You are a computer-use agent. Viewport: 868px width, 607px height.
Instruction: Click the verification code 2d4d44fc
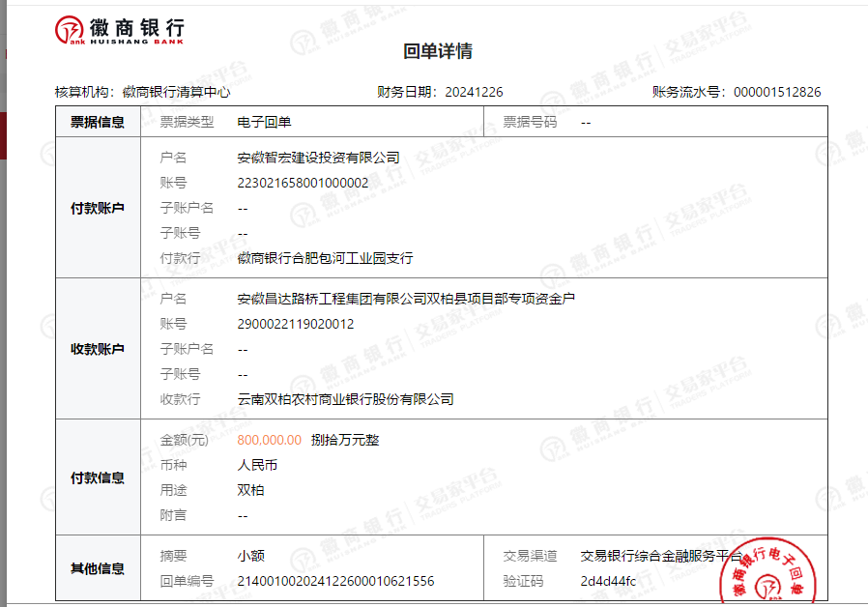click(608, 581)
